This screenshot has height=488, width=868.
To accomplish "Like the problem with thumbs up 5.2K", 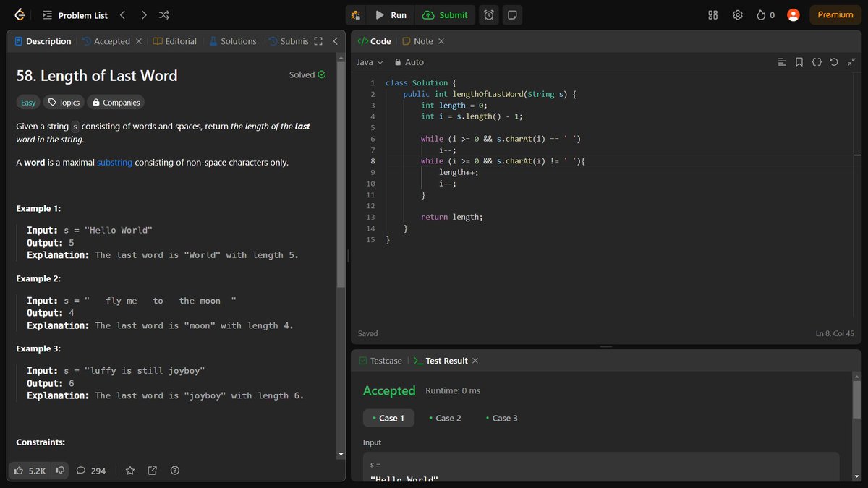I will point(30,471).
